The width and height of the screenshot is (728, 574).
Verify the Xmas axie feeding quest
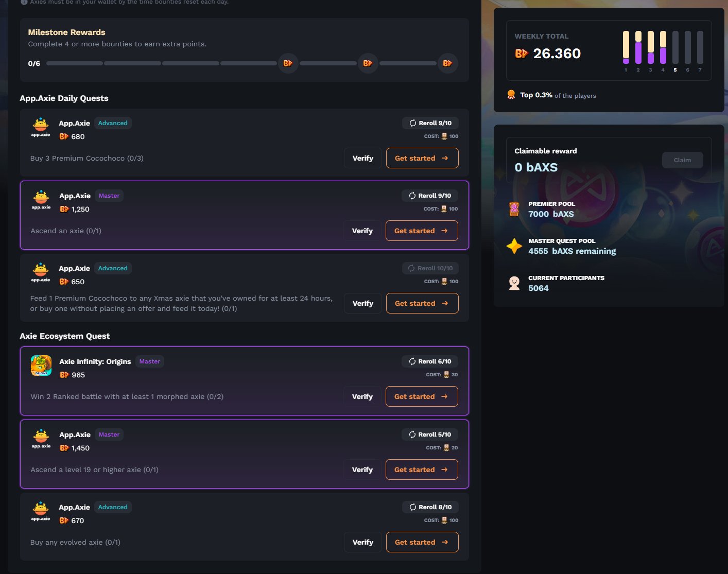coord(363,303)
